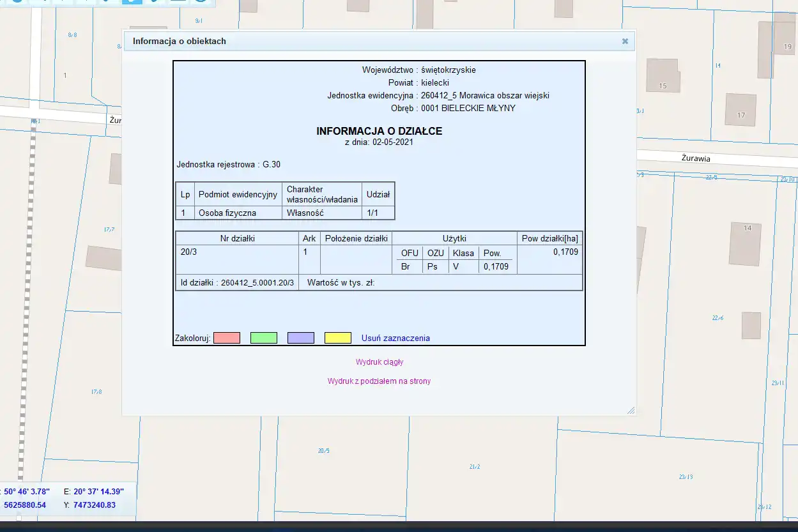Click parcel 22/6 on the map

717,318
